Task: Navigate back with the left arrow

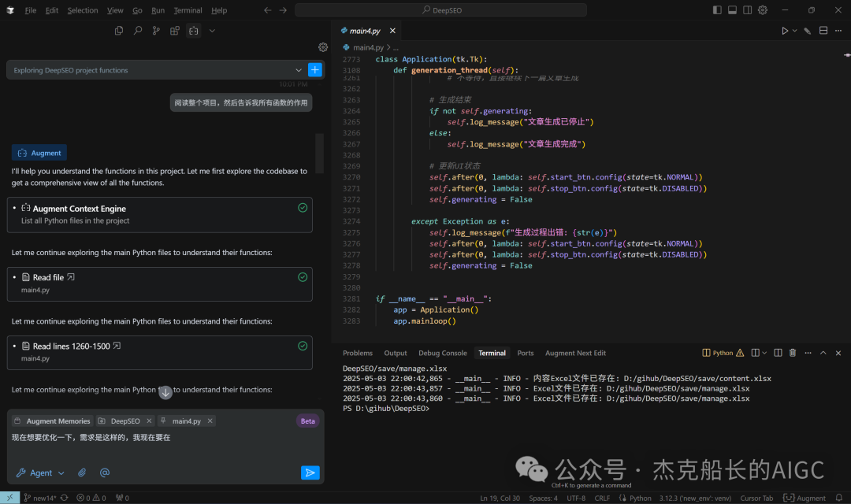Action: [x=268, y=10]
